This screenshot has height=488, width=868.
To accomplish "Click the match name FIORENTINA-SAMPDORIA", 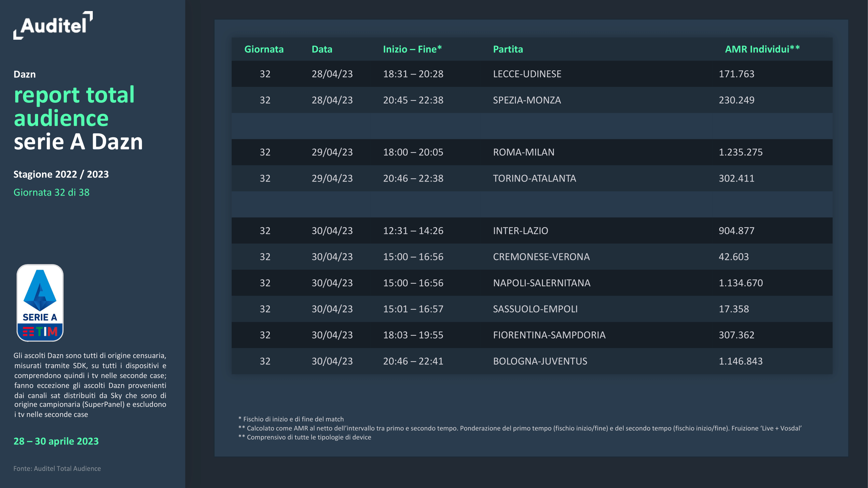I will (x=549, y=335).
